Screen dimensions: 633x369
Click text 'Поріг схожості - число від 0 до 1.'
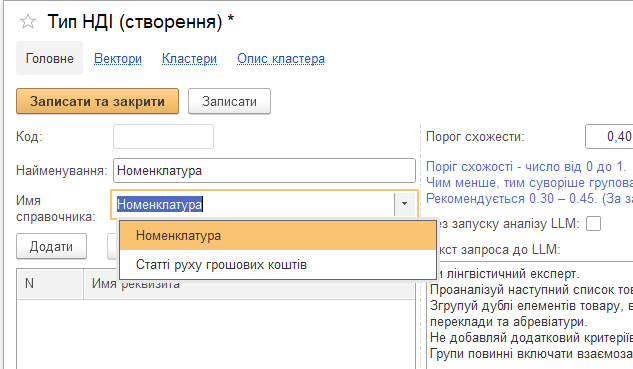[526, 166]
